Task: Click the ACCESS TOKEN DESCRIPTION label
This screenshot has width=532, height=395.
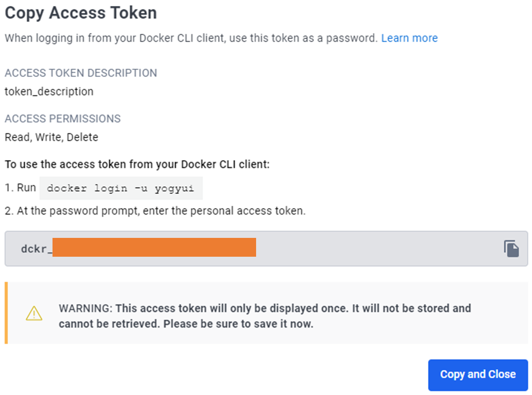Action: click(81, 73)
